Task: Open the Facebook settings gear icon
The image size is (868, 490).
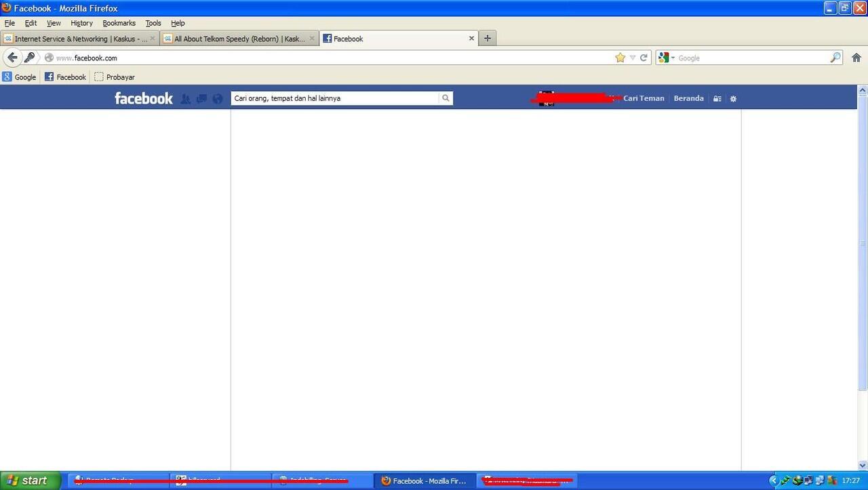Action: [733, 99]
